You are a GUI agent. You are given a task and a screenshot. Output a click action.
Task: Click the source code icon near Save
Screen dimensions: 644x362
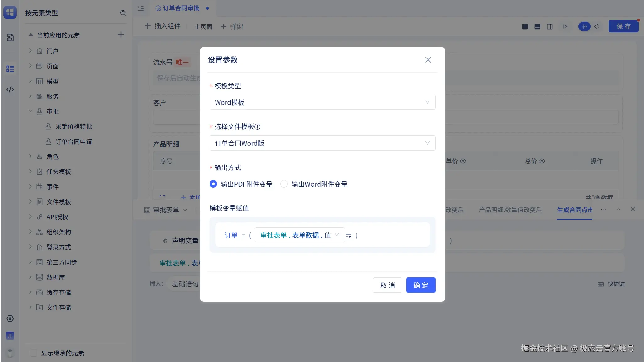597,26
